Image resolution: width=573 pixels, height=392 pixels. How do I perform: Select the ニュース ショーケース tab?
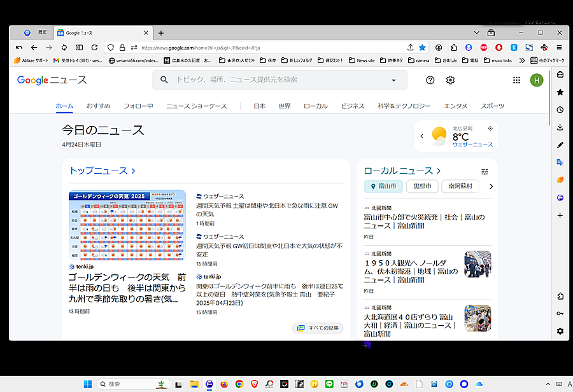(197, 106)
